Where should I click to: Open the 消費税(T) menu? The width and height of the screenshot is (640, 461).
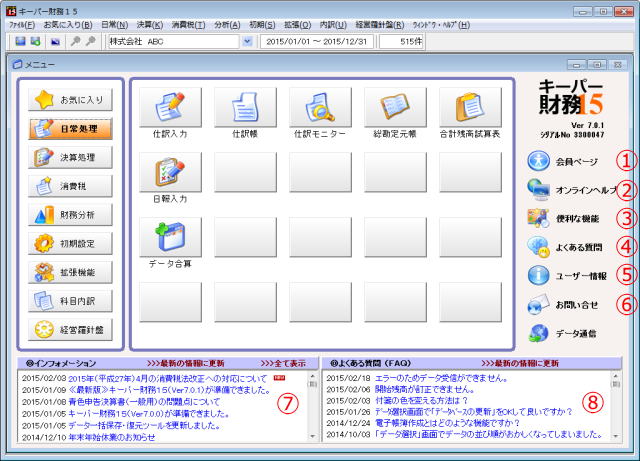click(x=189, y=25)
